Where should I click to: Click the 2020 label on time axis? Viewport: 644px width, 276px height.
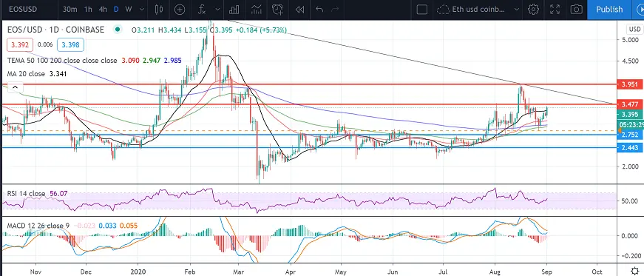pyautogui.click(x=138, y=271)
